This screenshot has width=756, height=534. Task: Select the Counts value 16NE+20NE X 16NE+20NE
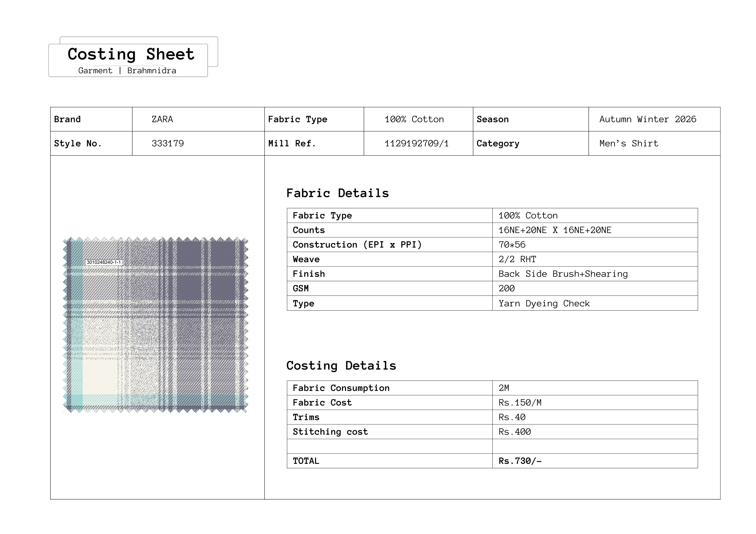tap(554, 230)
